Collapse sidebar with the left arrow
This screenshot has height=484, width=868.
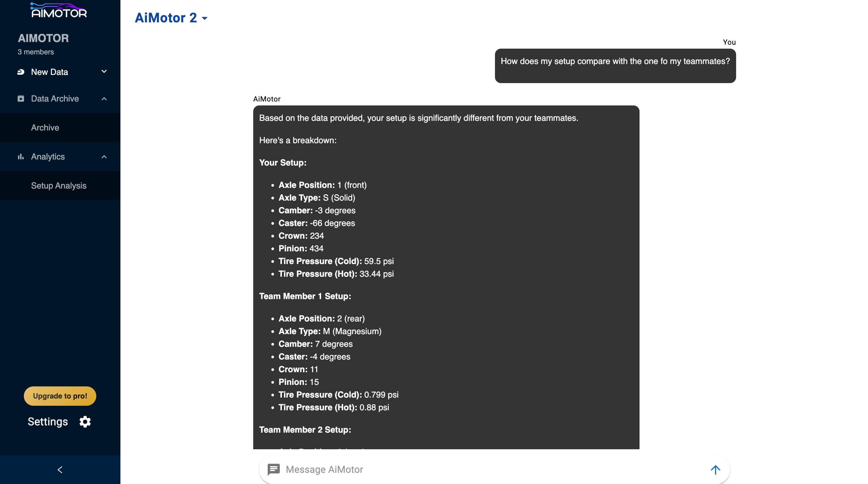[x=60, y=469]
